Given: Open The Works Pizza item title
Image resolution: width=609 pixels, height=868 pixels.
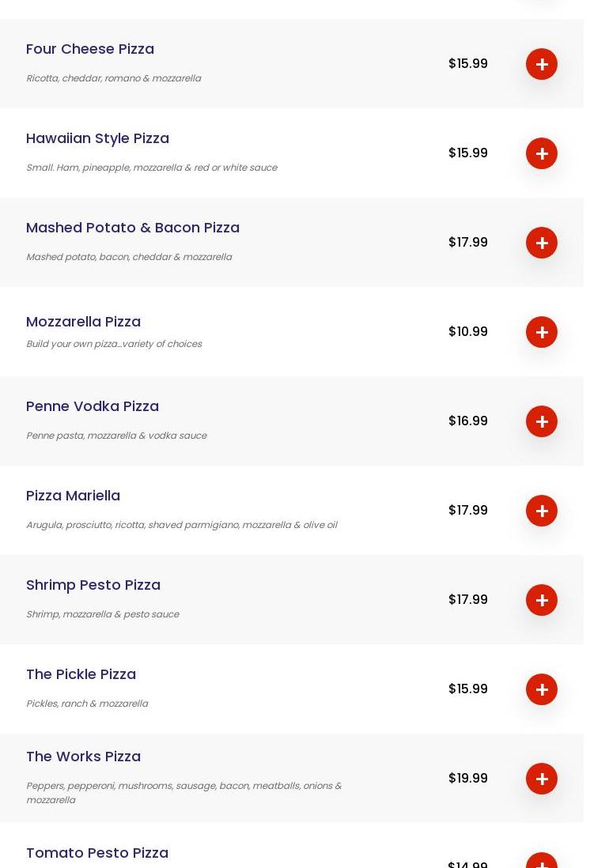Looking at the screenshot, I should (83, 757).
